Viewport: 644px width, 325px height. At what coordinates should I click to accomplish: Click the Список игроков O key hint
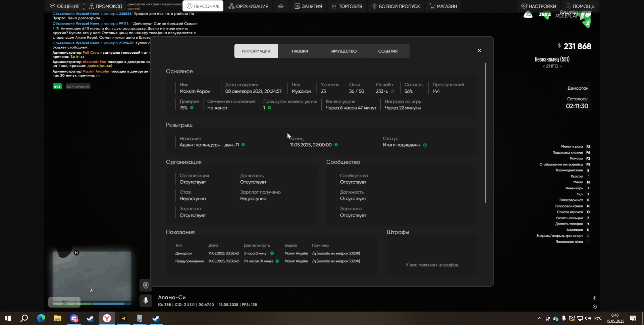[574, 212]
